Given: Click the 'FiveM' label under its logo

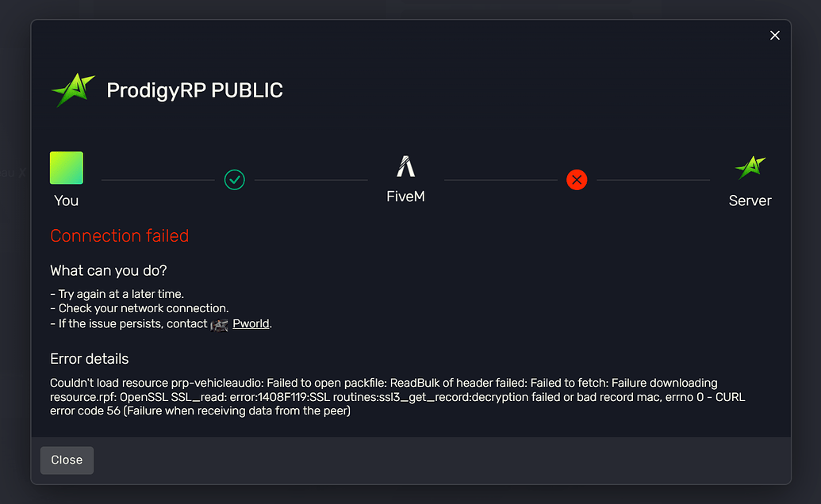Looking at the screenshot, I should coord(405,196).
